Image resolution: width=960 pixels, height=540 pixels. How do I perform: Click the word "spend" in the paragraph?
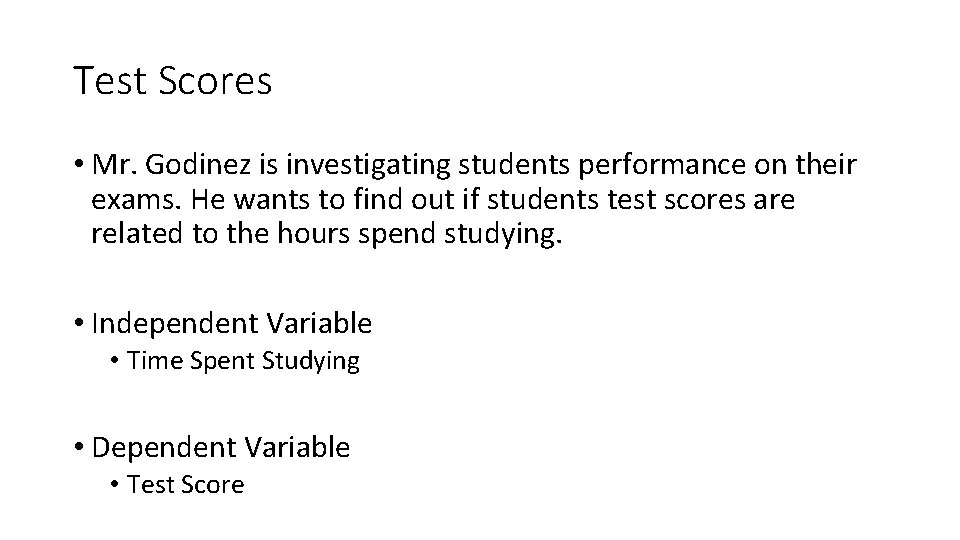click(x=397, y=234)
